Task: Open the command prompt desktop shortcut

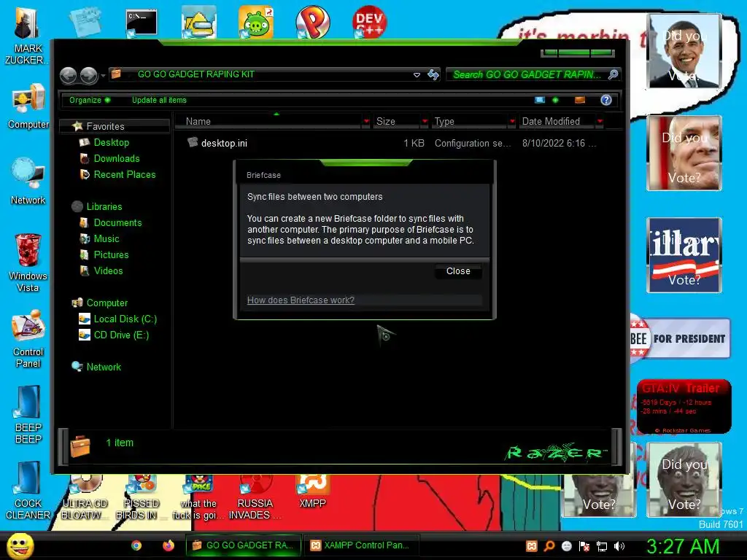Action: point(142,23)
